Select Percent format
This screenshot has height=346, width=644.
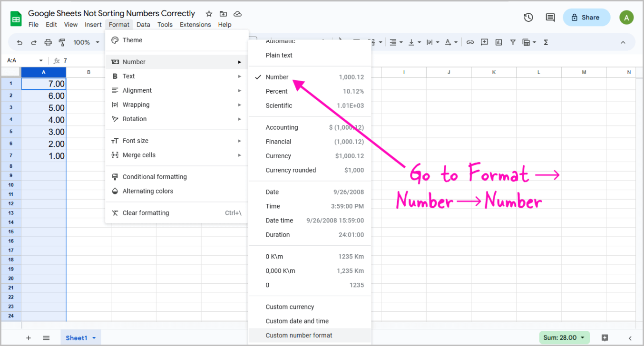(x=310, y=91)
